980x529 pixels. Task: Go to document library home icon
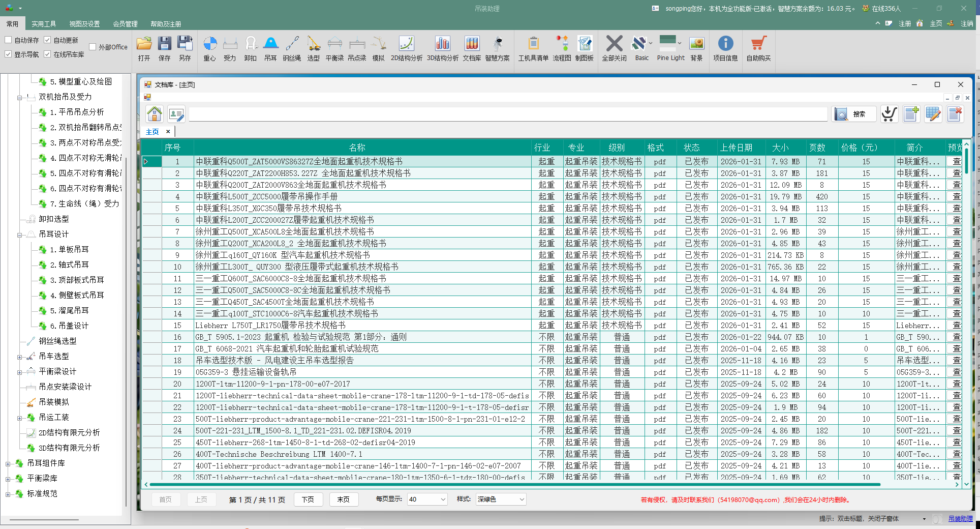(x=155, y=114)
